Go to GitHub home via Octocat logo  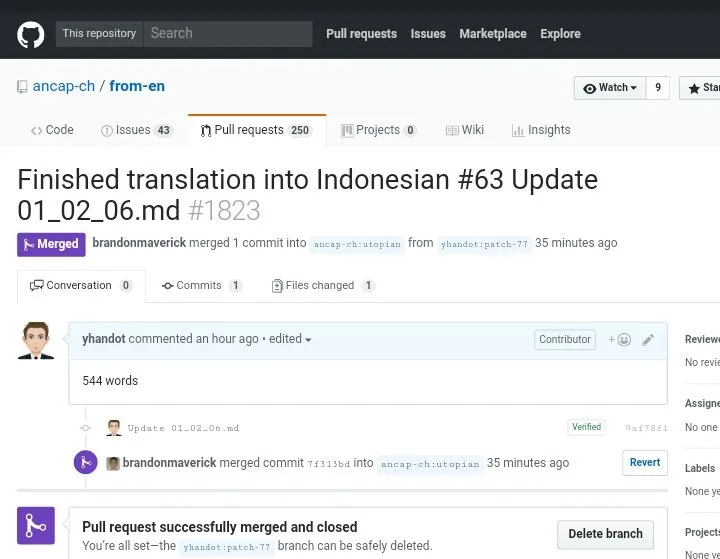click(x=31, y=34)
